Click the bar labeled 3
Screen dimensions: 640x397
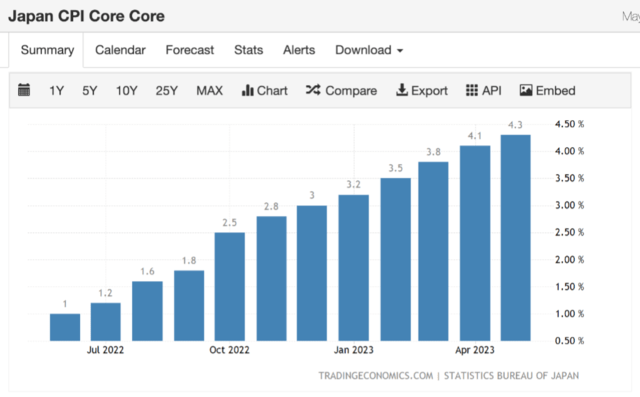click(312, 273)
